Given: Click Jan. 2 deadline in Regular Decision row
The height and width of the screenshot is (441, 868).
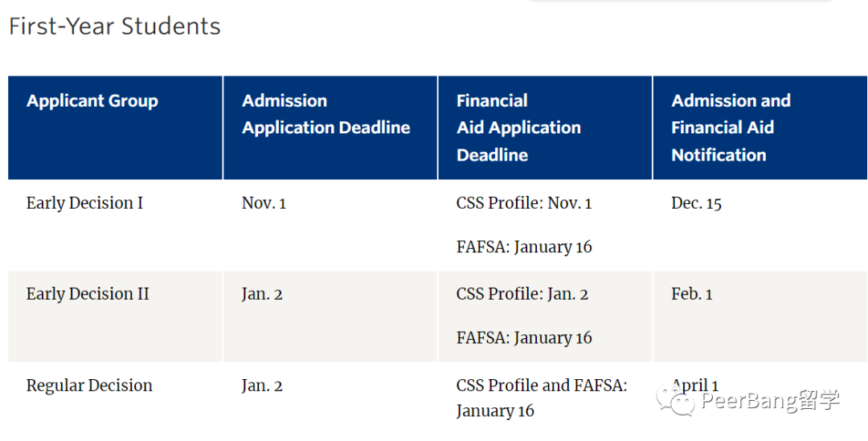Looking at the screenshot, I should pyautogui.click(x=262, y=386).
